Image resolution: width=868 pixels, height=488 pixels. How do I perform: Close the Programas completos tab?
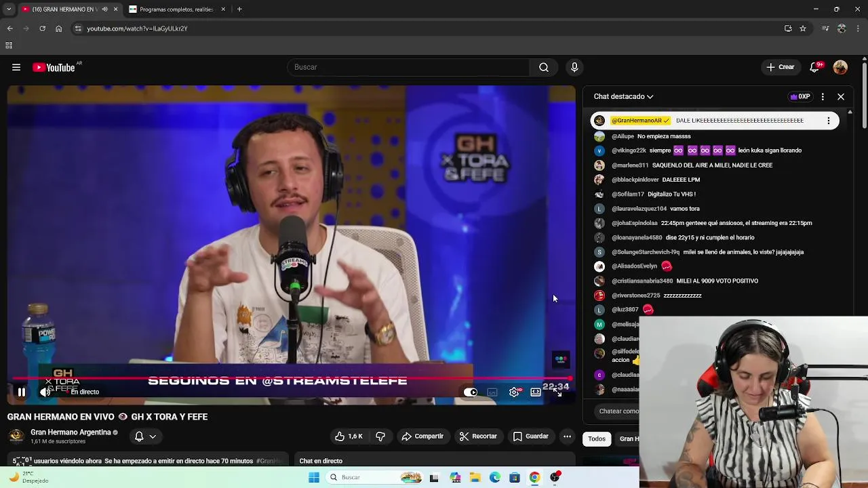(223, 9)
